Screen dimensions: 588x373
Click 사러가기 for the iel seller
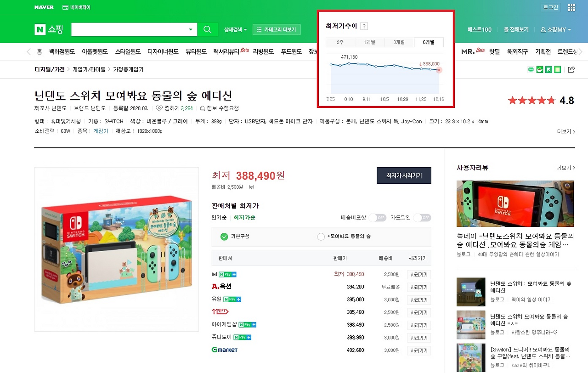pos(419,275)
